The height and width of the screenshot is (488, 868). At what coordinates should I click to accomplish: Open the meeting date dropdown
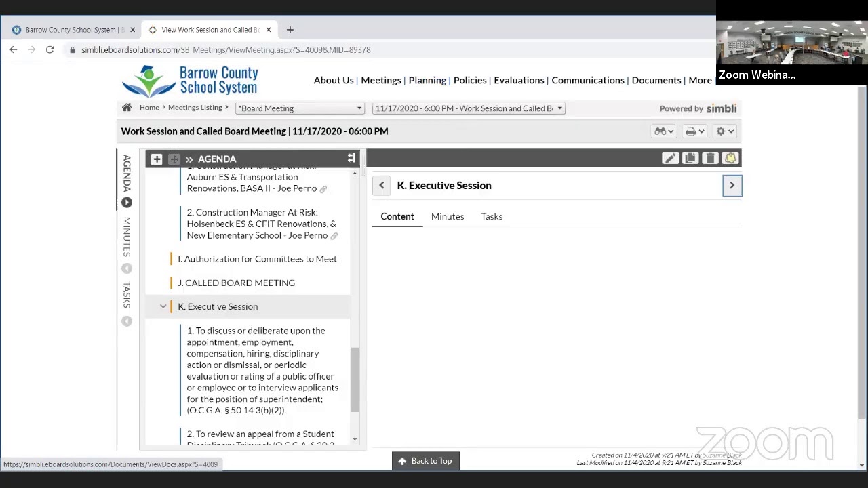tap(469, 108)
